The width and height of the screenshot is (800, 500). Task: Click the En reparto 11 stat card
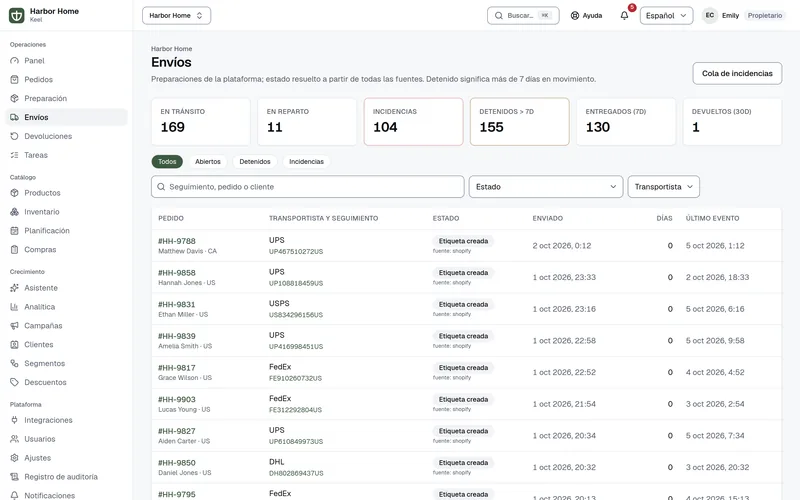[x=307, y=121]
